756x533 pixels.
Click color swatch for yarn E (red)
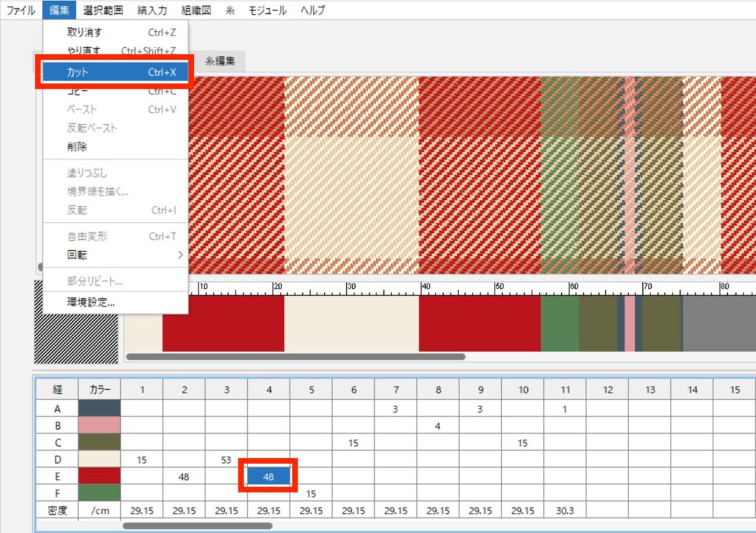(100, 476)
